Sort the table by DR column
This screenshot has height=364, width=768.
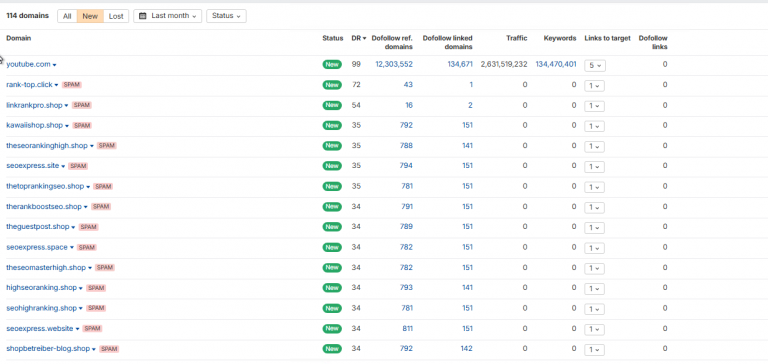pyautogui.click(x=359, y=38)
